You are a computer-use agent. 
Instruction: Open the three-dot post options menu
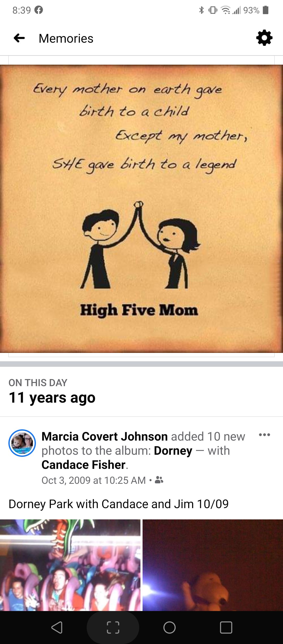pyautogui.click(x=264, y=435)
